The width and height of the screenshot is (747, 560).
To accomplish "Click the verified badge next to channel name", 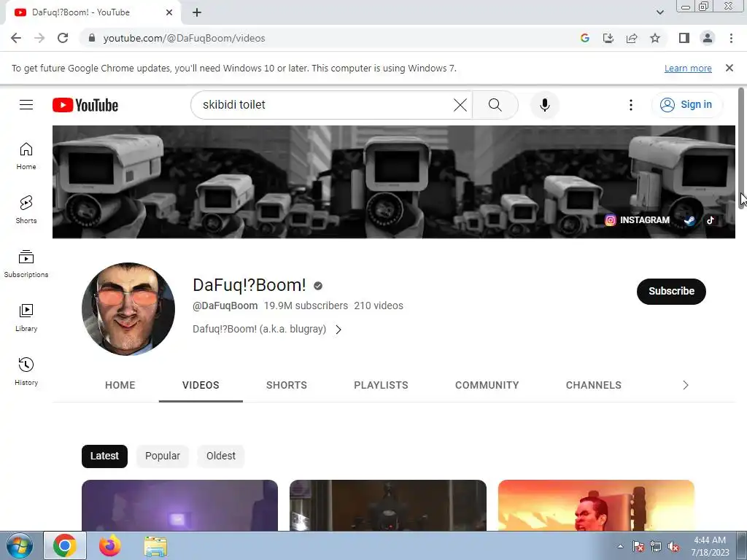I will [x=318, y=286].
